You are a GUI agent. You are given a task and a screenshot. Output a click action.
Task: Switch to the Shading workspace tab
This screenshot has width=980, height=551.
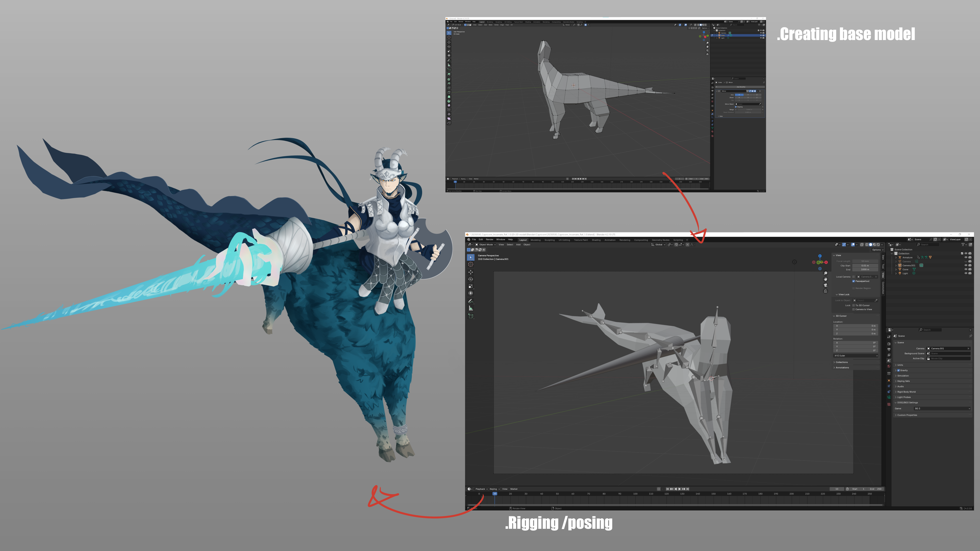coord(596,240)
